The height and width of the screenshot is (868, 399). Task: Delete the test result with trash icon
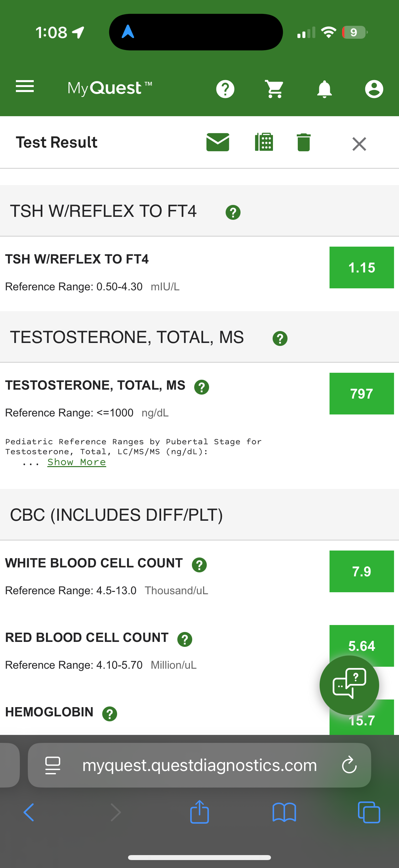click(x=303, y=143)
